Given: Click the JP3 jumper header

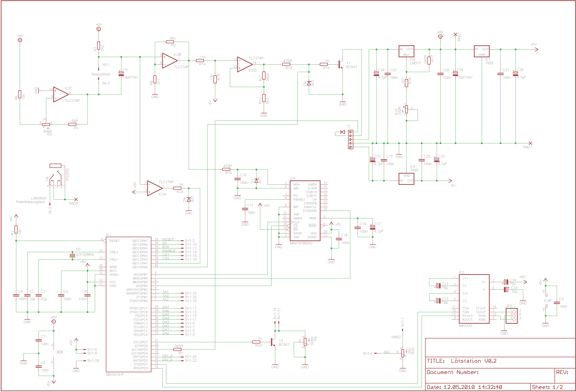Looking at the screenshot, I should [511, 316].
